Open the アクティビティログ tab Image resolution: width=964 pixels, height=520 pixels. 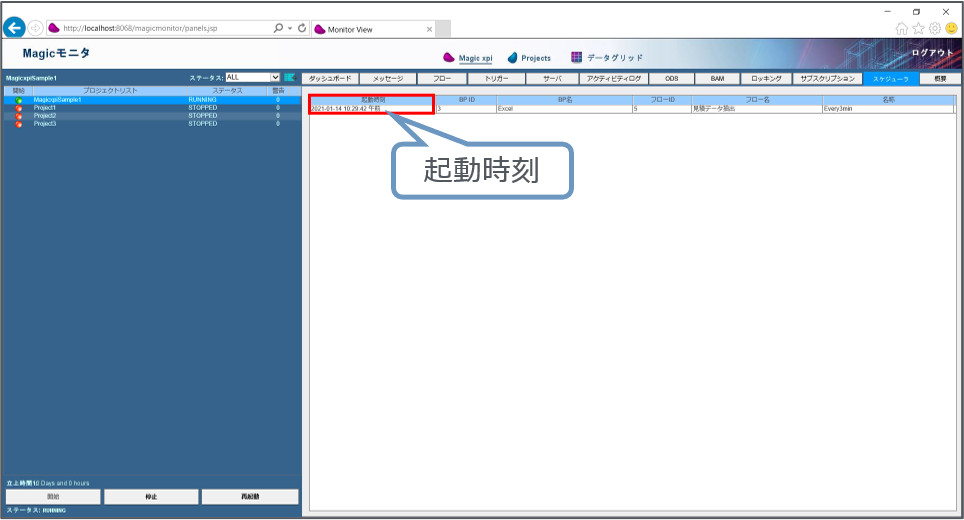coord(614,78)
